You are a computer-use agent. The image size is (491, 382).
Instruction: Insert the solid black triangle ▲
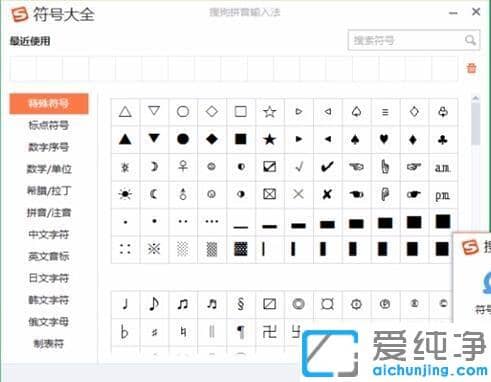tap(125, 139)
